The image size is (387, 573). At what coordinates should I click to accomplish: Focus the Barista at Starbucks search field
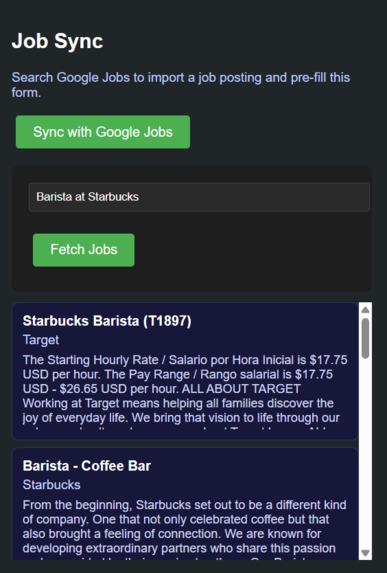199,197
